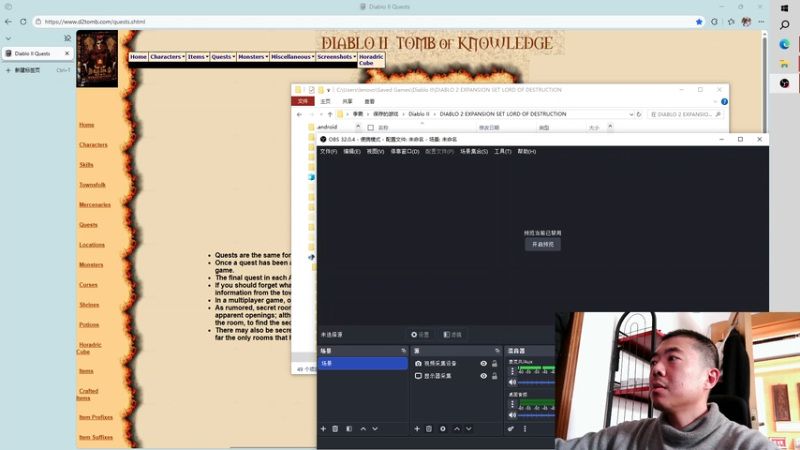Collapse the vertical tabs pane chevron
Screen dimensions: 800x450
[8, 38]
